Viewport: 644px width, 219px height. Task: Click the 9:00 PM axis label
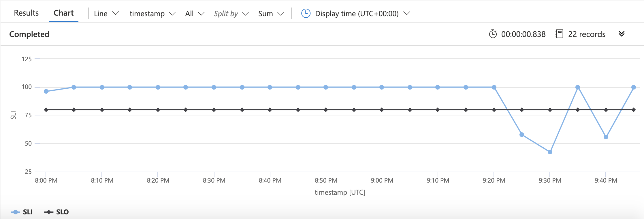(382, 181)
